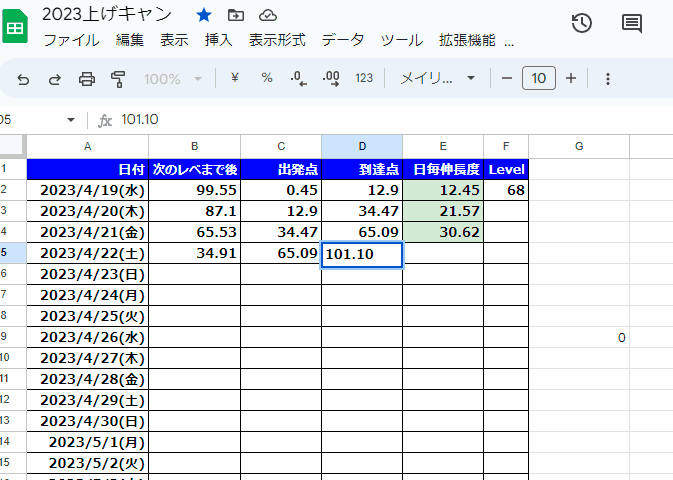Click the font size 10 field
The image size is (673, 480).
(x=539, y=78)
